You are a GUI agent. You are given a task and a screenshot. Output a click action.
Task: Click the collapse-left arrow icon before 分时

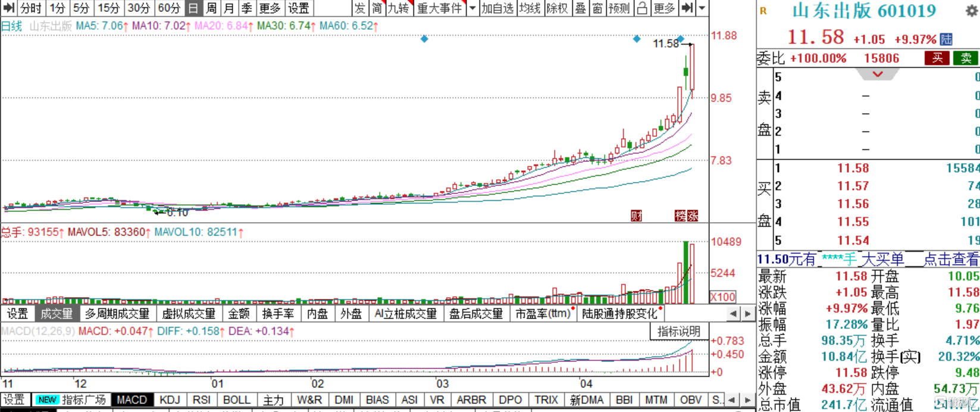pyautogui.click(x=8, y=8)
